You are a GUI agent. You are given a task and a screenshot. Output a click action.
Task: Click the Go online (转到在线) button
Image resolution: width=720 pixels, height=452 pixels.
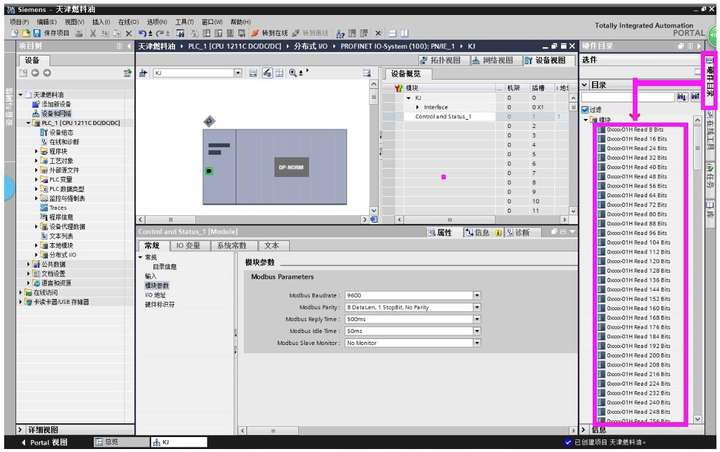[x=270, y=33]
